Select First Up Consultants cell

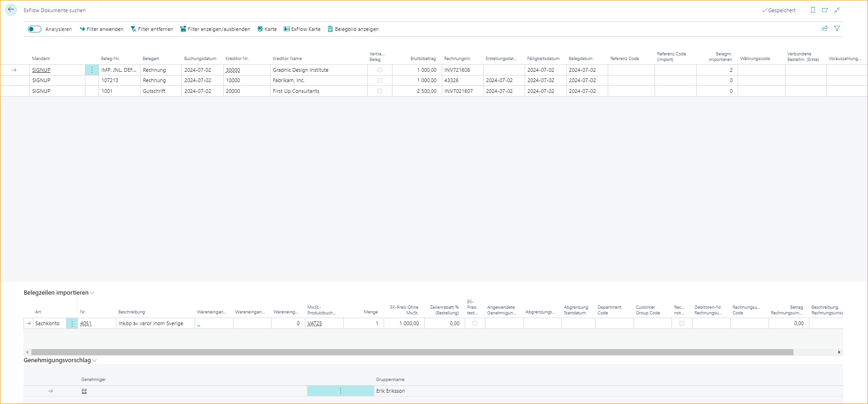click(319, 91)
